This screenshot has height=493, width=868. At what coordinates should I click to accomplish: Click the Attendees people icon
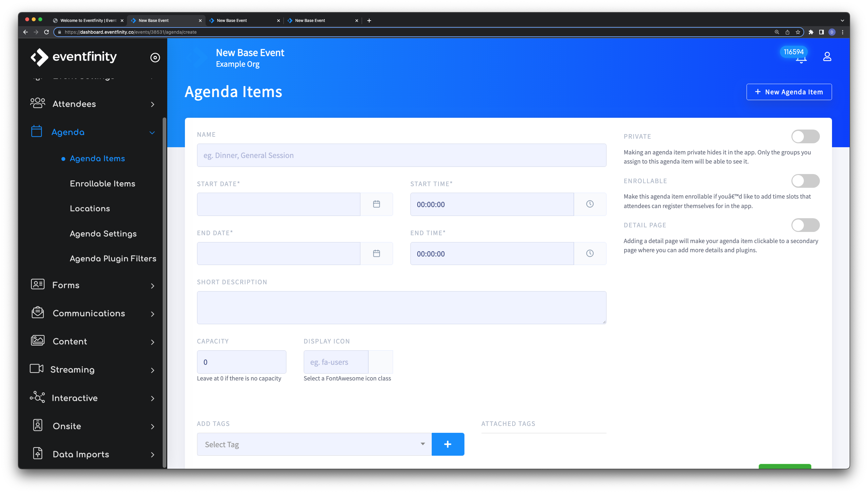click(38, 103)
